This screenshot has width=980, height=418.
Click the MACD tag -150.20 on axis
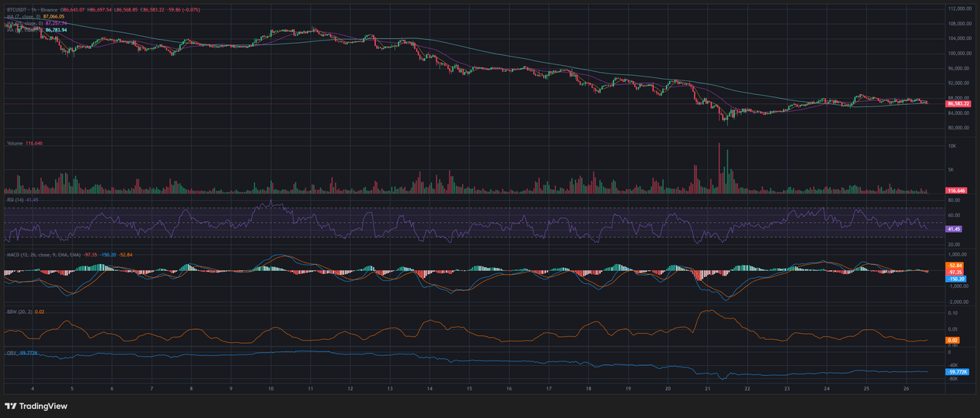click(x=956, y=279)
